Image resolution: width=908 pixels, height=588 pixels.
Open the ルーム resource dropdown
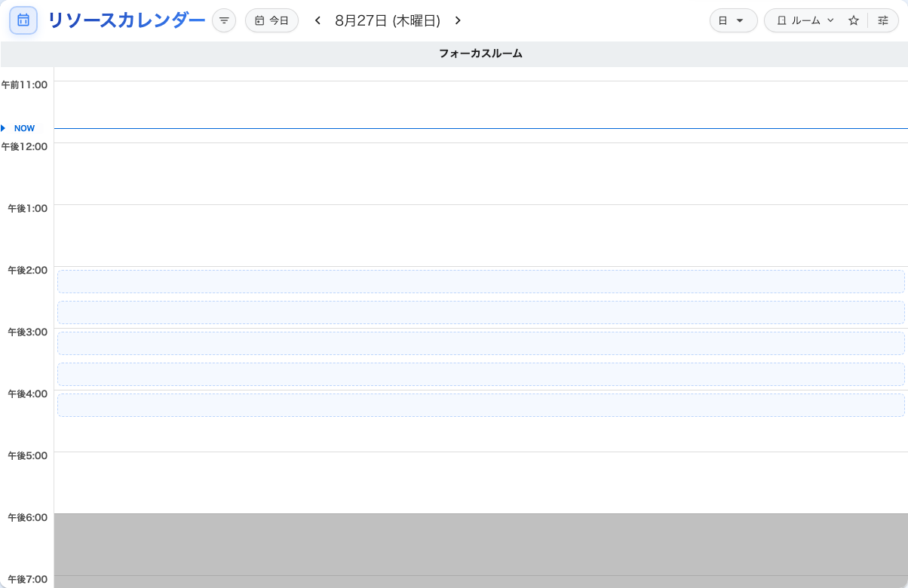tap(805, 20)
